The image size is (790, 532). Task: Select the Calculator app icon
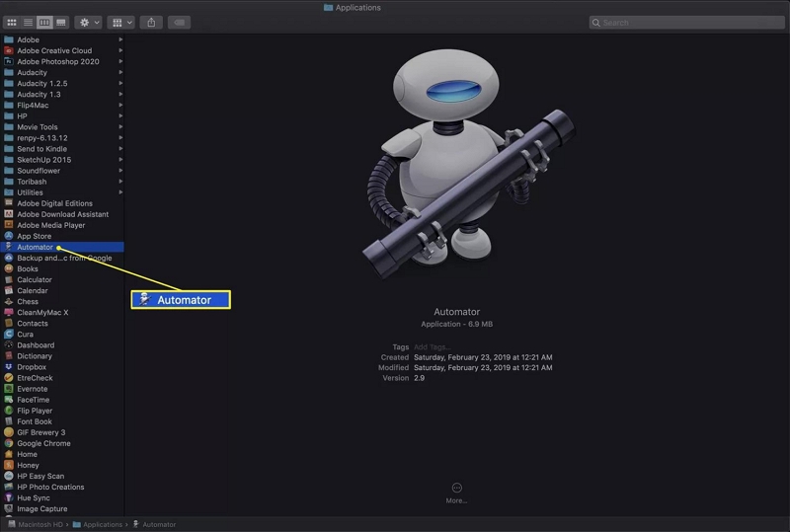click(x=9, y=279)
